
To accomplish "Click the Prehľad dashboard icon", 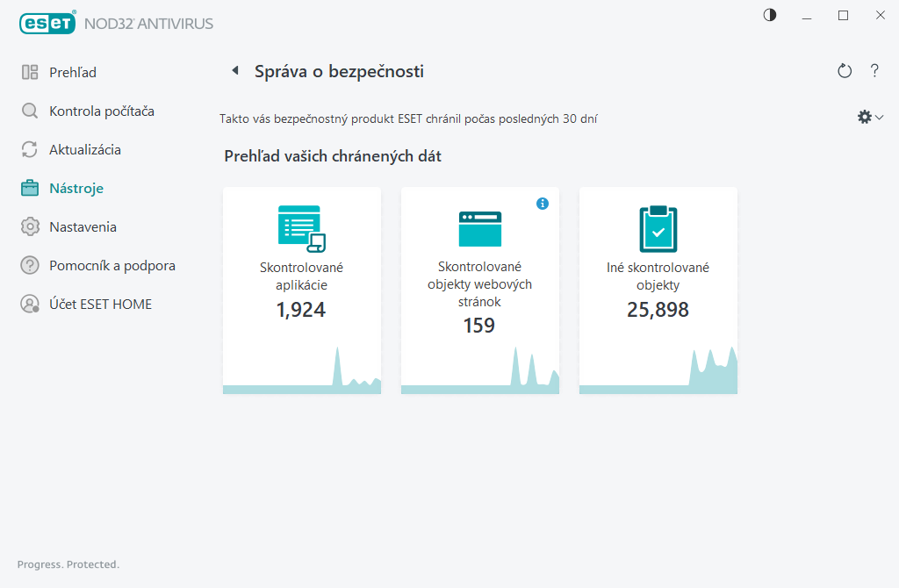I will coord(30,73).
